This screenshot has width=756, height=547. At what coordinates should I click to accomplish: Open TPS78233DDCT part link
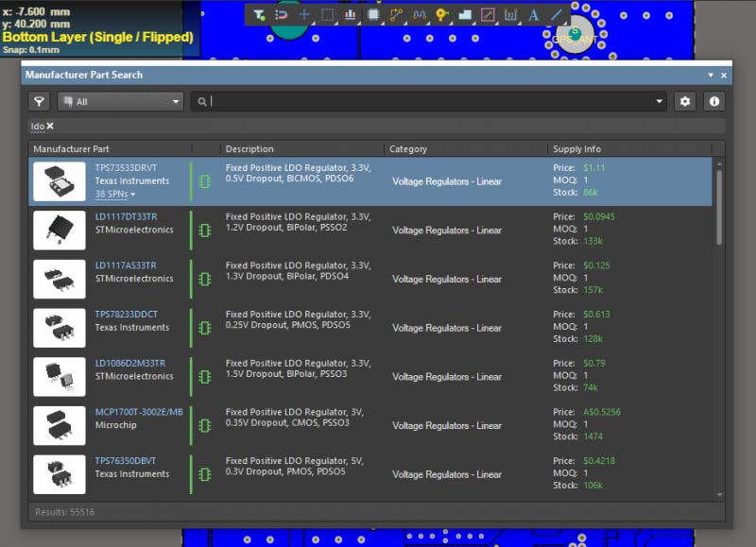pos(127,315)
